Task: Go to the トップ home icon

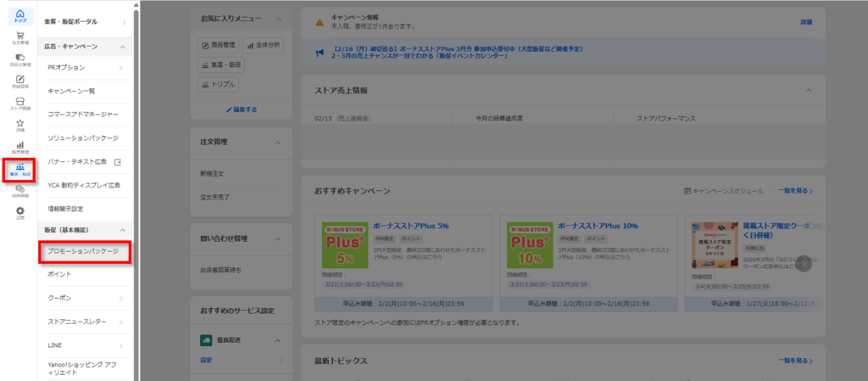Action: (20, 15)
